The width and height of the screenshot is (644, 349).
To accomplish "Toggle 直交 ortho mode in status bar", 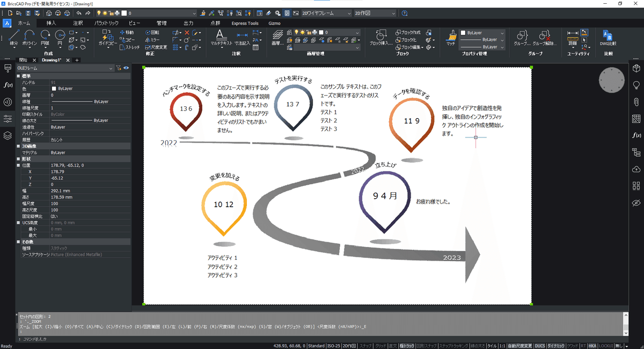I will pyautogui.click(x=392, y=346).
